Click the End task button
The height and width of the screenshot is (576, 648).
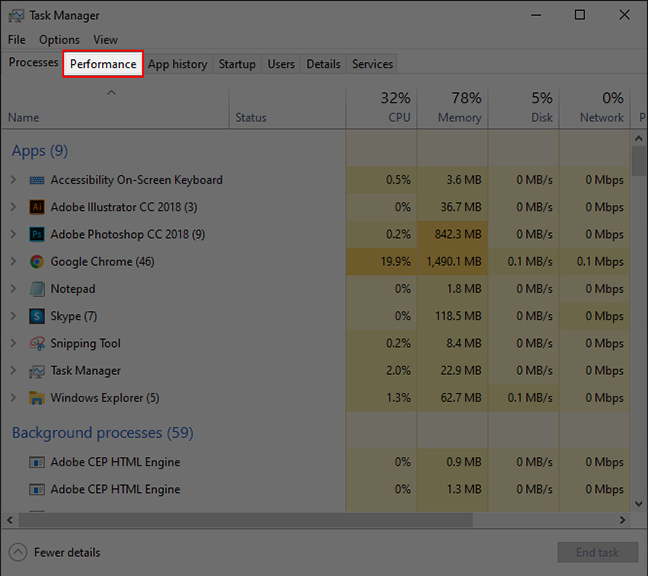tap(598, 552)
